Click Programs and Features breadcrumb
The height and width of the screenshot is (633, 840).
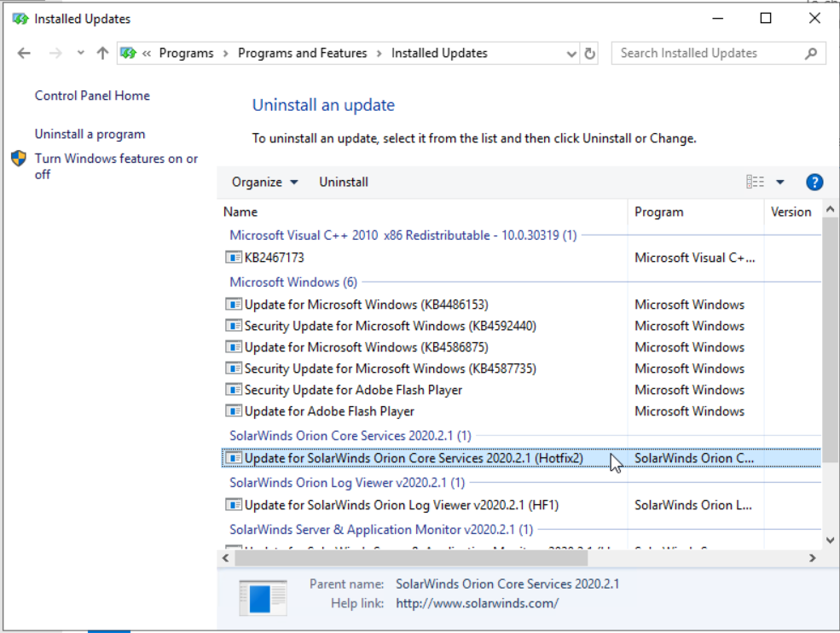click(x=302, y=53)
